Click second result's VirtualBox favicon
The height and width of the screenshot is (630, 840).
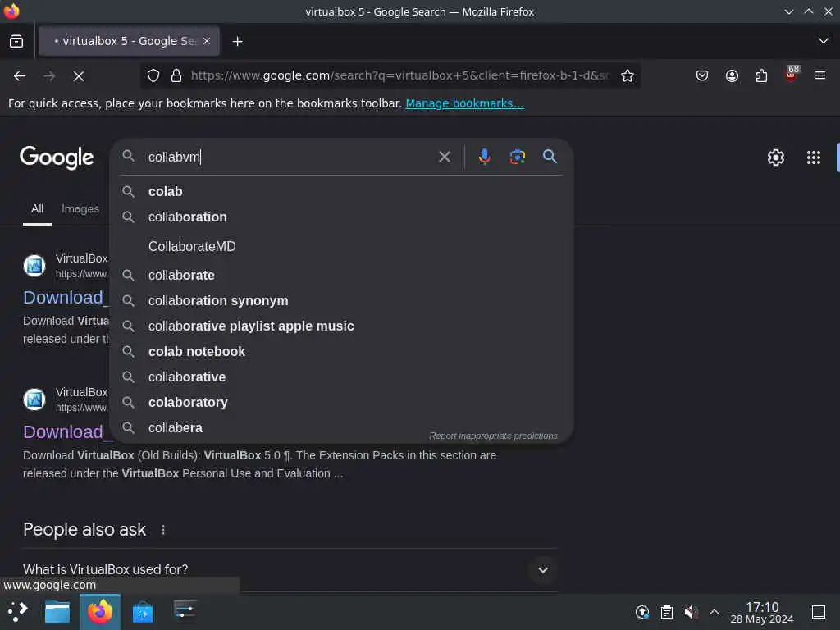coord(34,399)
